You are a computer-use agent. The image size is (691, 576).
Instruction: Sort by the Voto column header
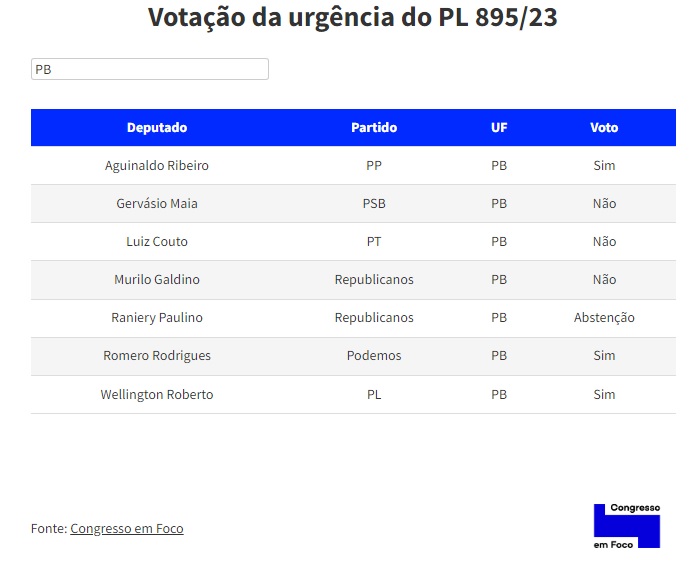coord(604,128)
